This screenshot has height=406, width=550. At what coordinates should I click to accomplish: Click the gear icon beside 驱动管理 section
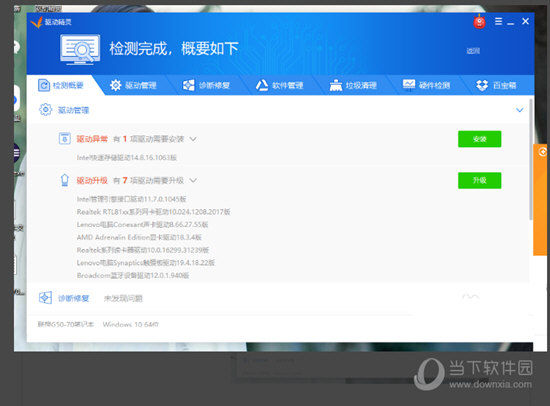(x=45, y=110)
